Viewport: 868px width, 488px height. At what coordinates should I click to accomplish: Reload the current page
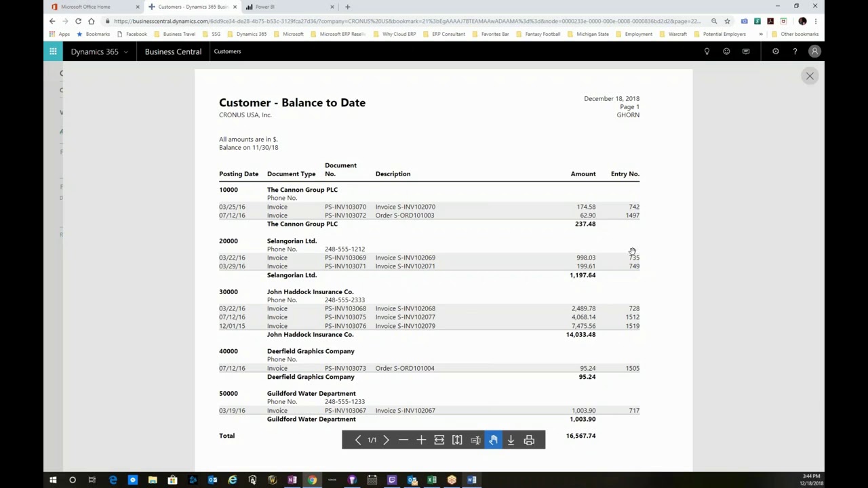(x=78, y=21)
